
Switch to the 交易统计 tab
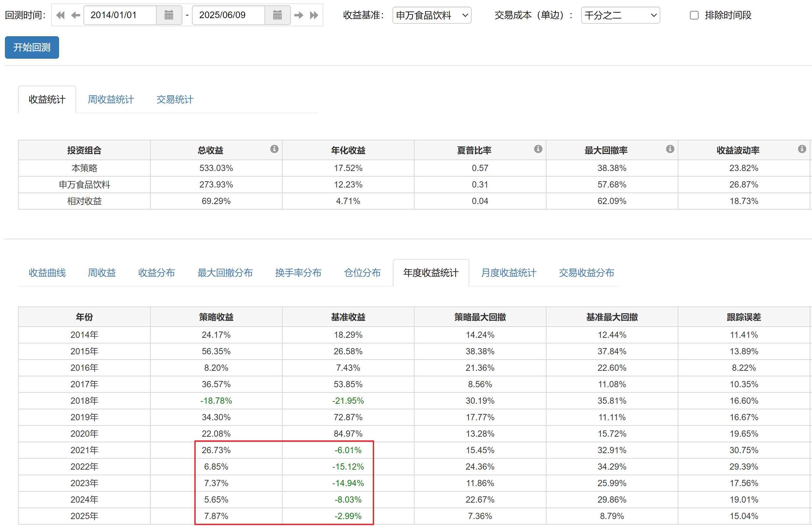pyautogui.click(x=175, y=100)
